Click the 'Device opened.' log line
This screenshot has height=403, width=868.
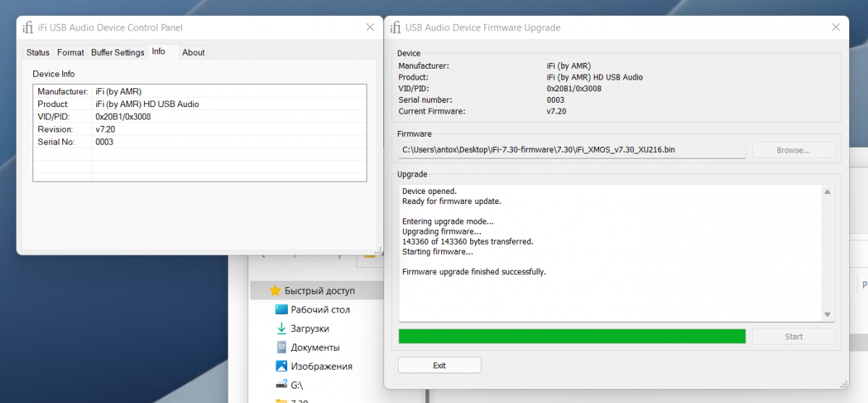tap(429, 191)
